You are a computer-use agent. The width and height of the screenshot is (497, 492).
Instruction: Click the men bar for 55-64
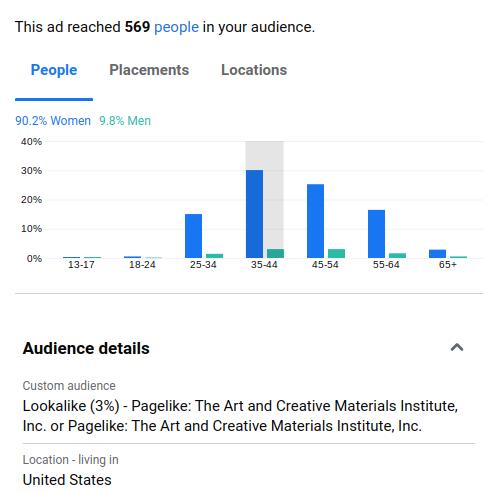click(397, 256)
